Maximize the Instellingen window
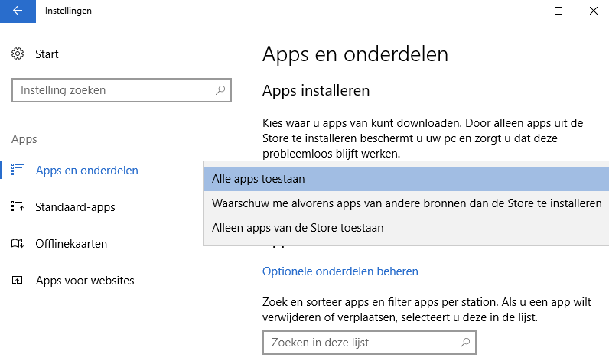The height and width of the screenshot is (364, 609). pyautogui.click(x=559, y=11)
